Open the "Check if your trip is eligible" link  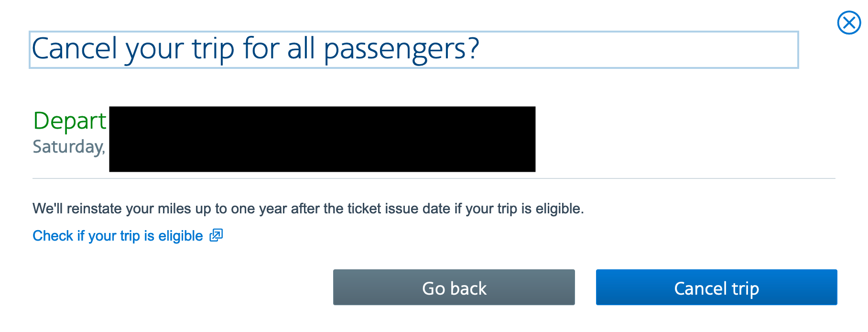(118, 236)
